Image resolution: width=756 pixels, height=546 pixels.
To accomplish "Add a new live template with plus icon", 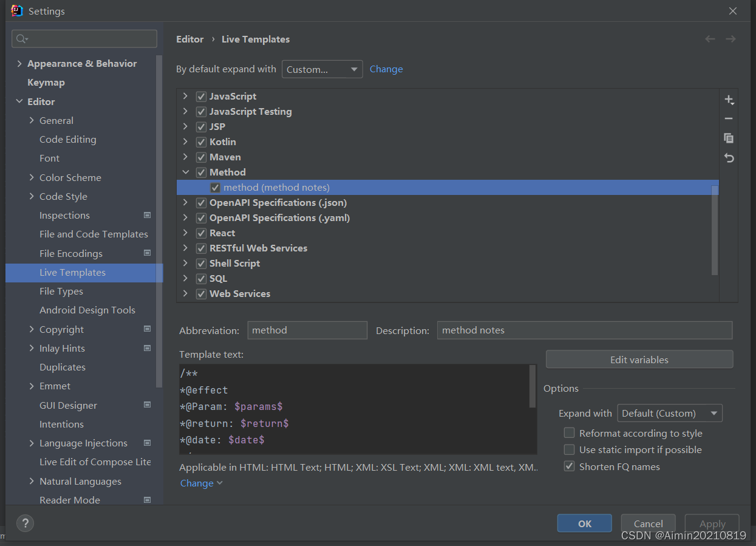I will tap(729, 100).
